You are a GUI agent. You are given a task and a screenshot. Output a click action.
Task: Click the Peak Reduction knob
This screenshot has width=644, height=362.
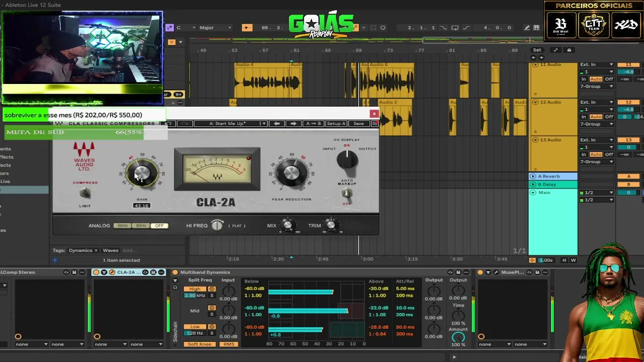tap(291, 173)
